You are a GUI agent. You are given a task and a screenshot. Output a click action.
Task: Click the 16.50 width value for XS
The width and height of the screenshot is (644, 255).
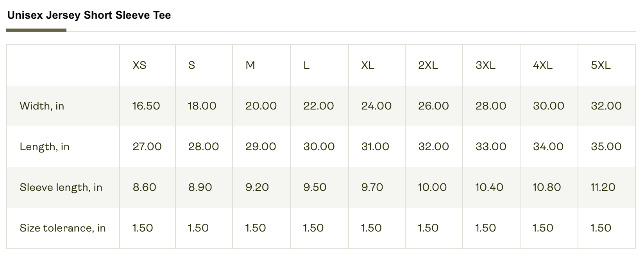pyautogui.click(x=146, y=106)
